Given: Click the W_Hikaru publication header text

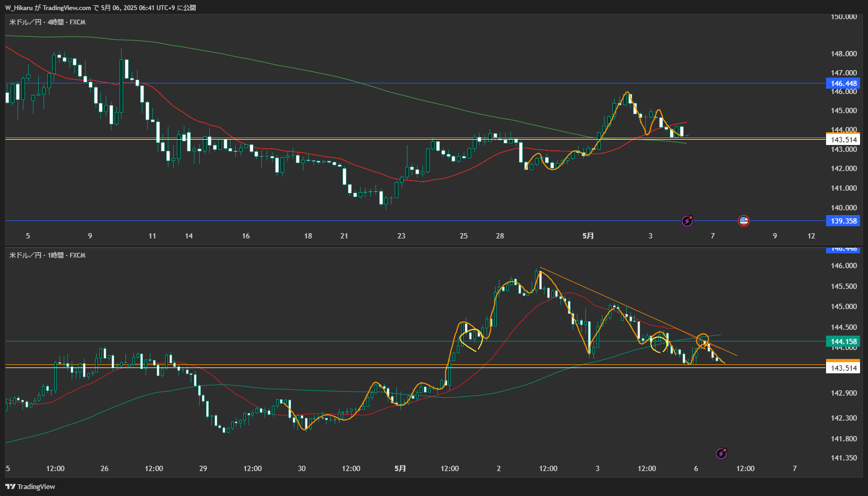Looking at the screenshot, I should pyautogui.click(x=100, y=8).
